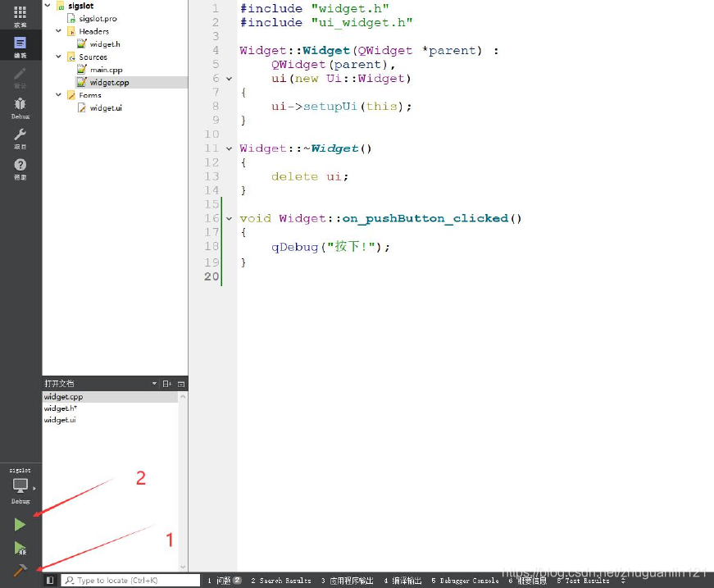Click the locator search magnifier icon

[x=69, y=581]
